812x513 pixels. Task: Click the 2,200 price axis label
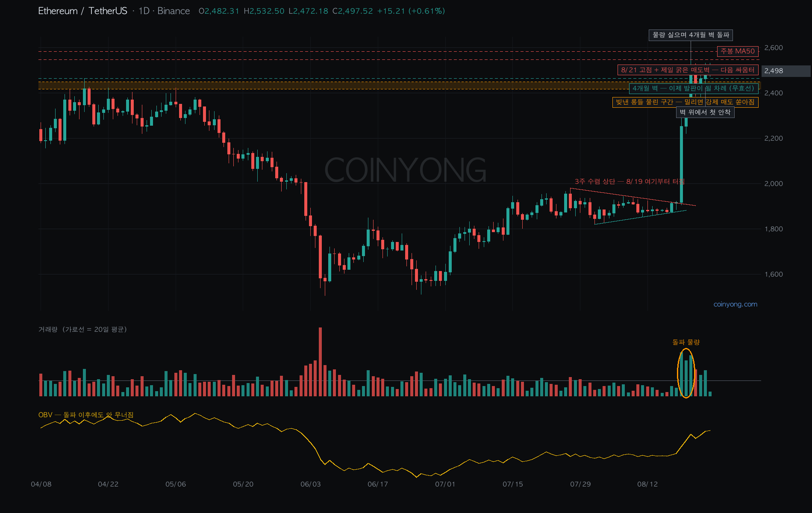[x=774, y=139]
